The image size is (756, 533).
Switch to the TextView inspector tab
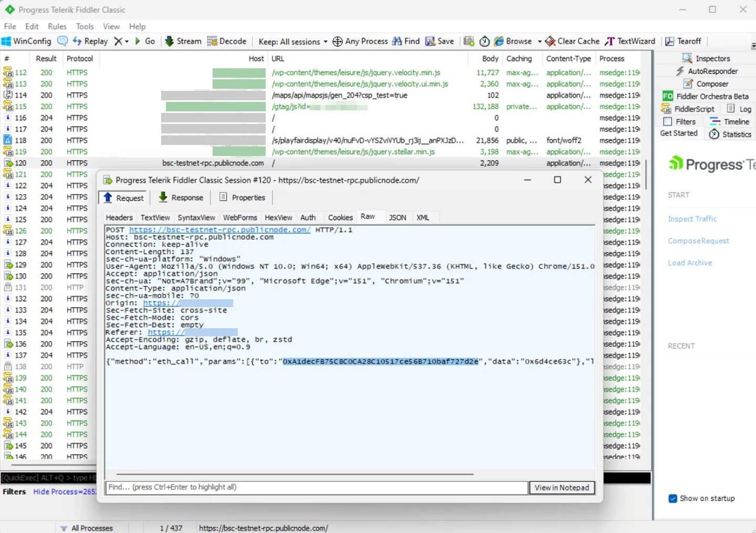(x=155, y=217)
